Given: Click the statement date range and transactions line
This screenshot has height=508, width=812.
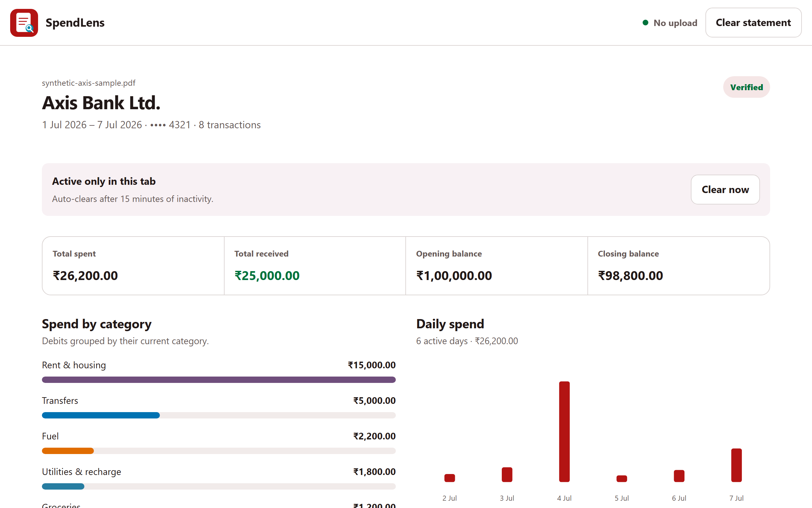Looking at the screenshot, I should (151, 125).
